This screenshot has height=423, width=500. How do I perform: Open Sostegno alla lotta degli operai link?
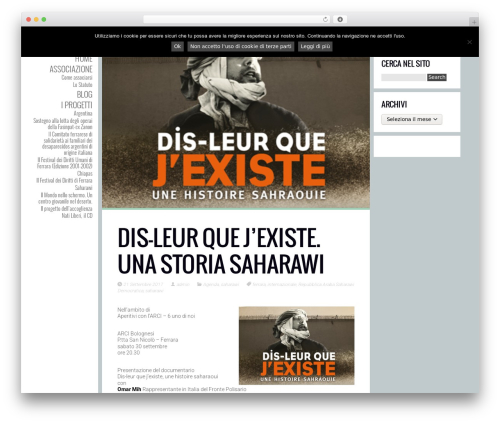[63, 124]
